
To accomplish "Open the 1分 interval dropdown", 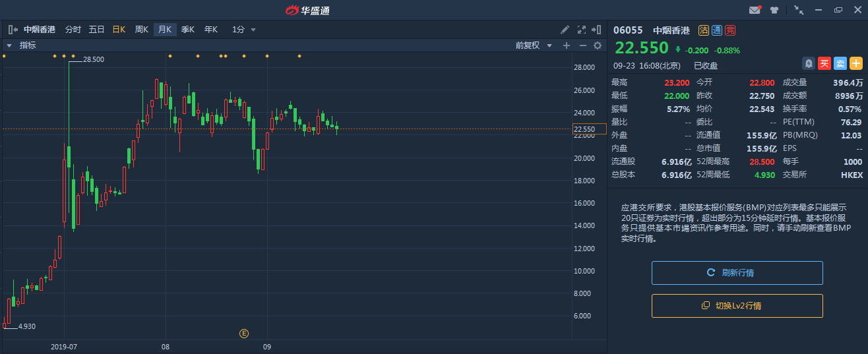I will 243,30.
